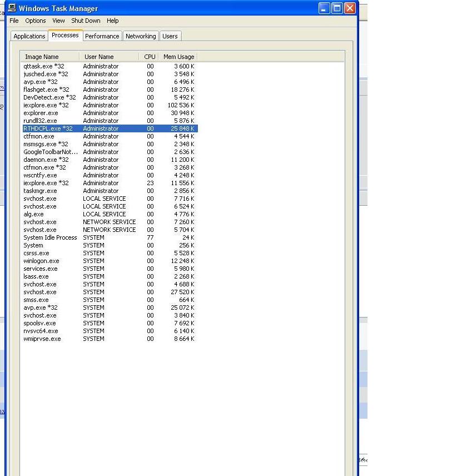Select the winlogon.exe process
This screenshot has width=467, height=476.
coord(110,261)
